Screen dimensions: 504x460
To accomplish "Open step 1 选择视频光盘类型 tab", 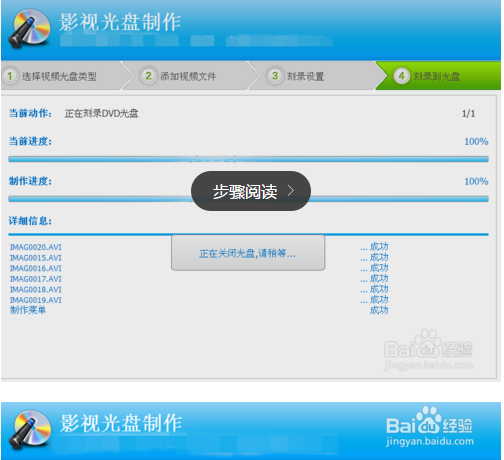I will pyautogui.click(x=62, y=76).
